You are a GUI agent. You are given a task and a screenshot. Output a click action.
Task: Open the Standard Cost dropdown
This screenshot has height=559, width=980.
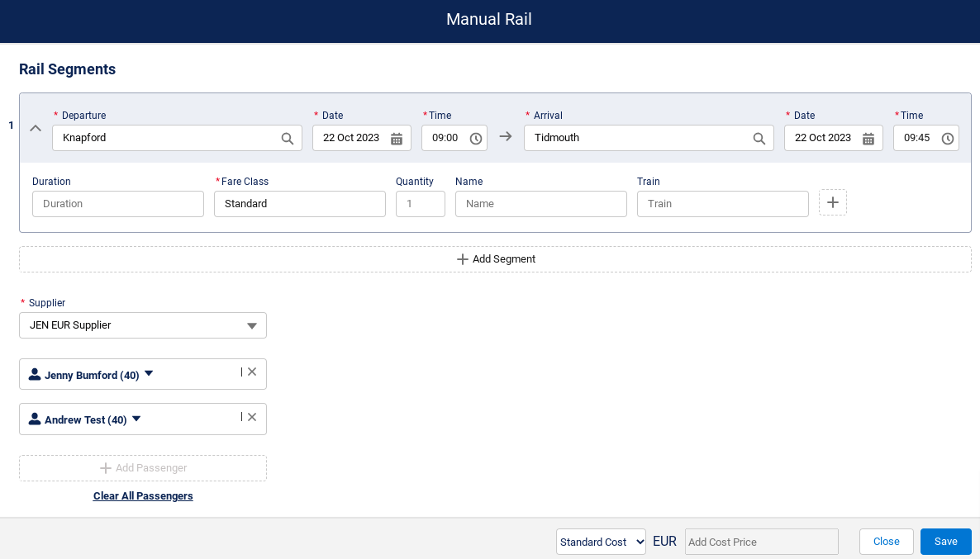coord(601,542)
